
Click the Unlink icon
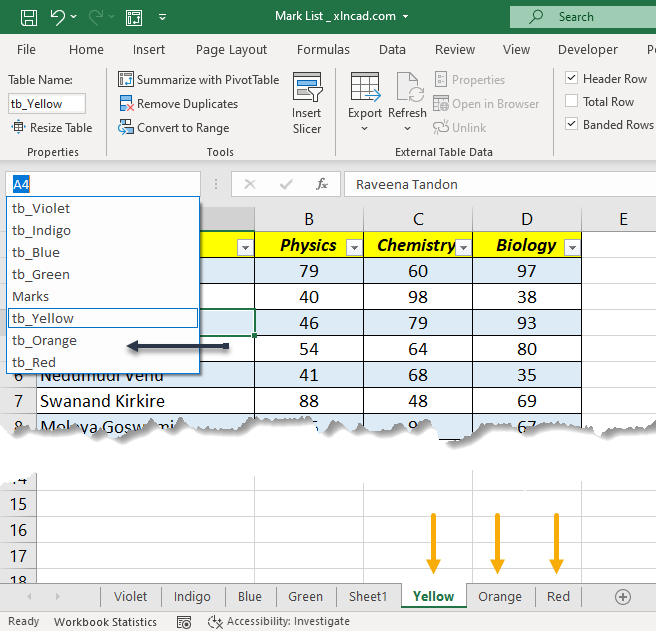tap(441, 127)
